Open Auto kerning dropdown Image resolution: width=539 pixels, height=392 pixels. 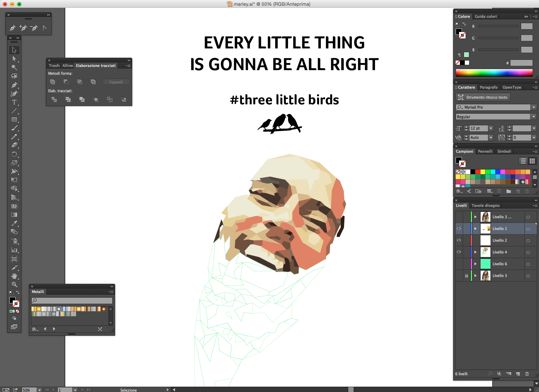pos(491,137)
